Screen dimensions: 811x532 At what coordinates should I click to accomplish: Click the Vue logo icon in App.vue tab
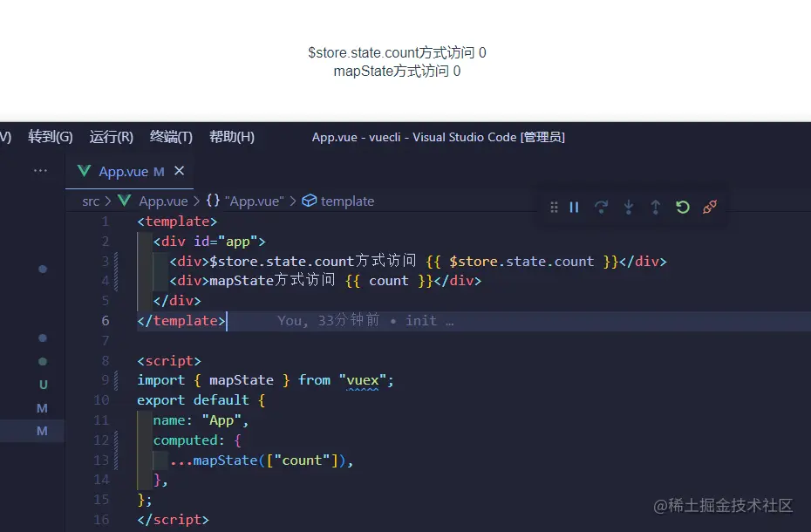pyautogui.click(x=84, y=171)
